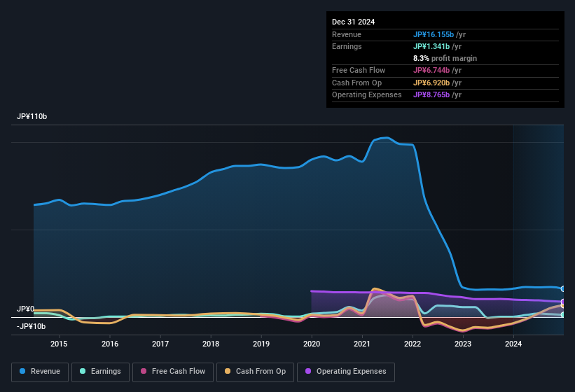Click the JP¥16.155b revenue value in tooltip
The width and height of the screenshot is (575, 392).
point(434,34)
